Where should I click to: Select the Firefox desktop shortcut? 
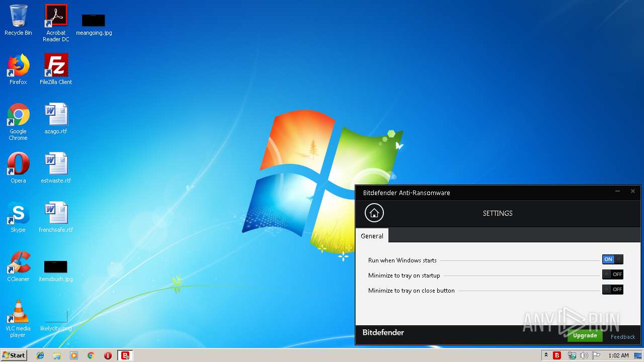pos(18,69)
